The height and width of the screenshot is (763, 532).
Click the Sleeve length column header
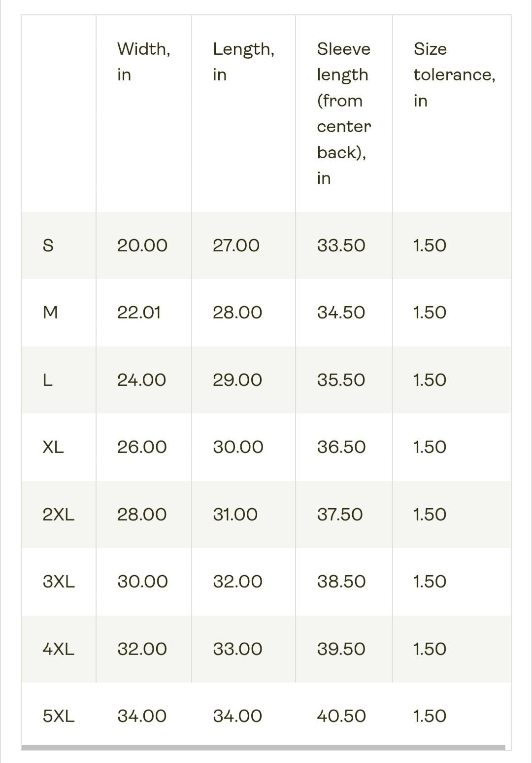click(344, 113)
